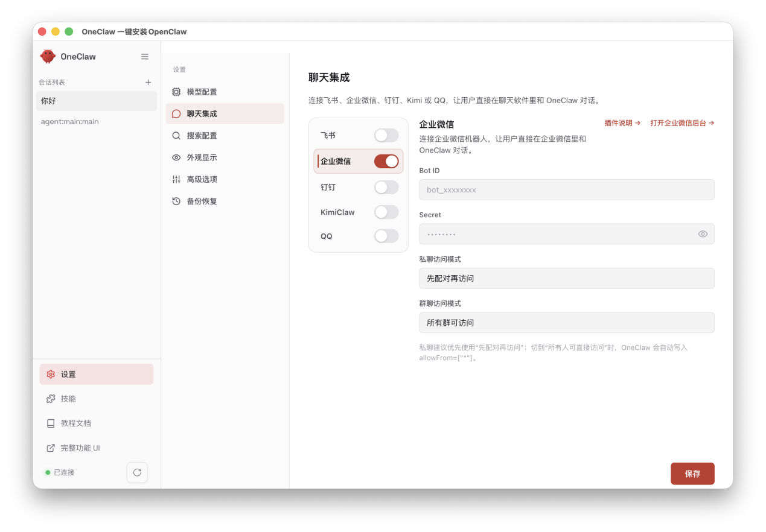
Task: Open the 模型配置 settings section icon
Action: tap(175, 91)
